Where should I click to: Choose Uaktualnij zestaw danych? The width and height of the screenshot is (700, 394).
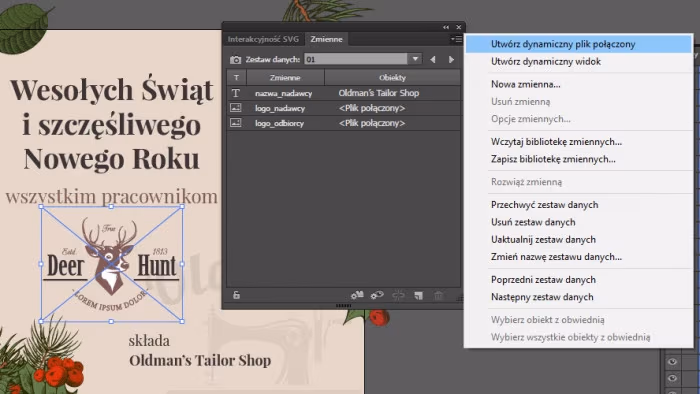click(x=579, y=240)
